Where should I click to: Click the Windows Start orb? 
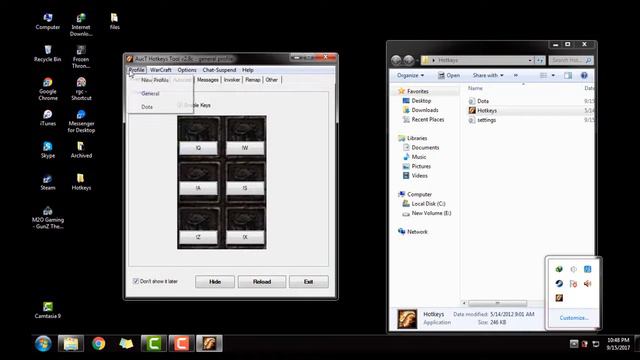click(43, 344)
